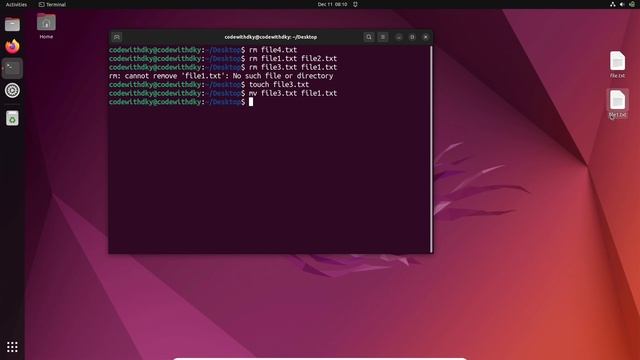Click the 'mv file3.txt file1.txt' line

pyautogui.click(x=223, y=93)
